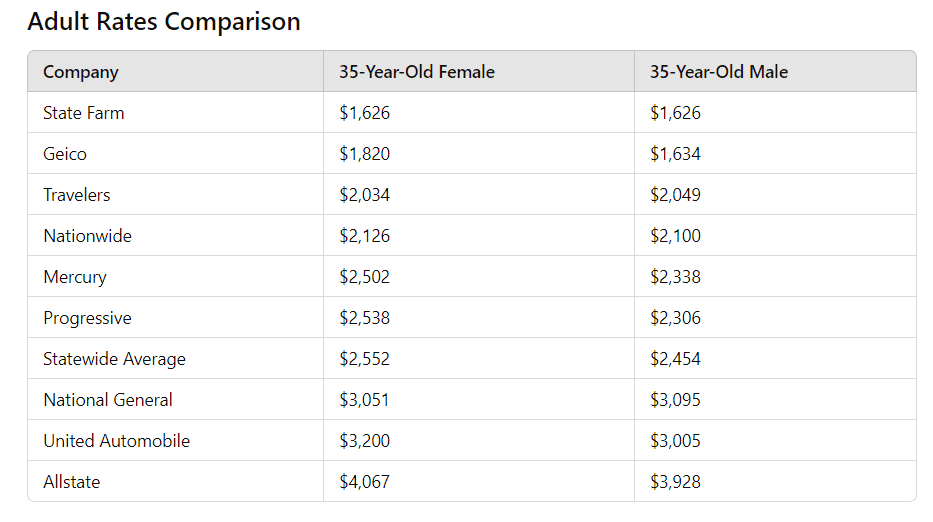Click the National General company cell
The image size is (933, 522).
(x=108, y=400)
